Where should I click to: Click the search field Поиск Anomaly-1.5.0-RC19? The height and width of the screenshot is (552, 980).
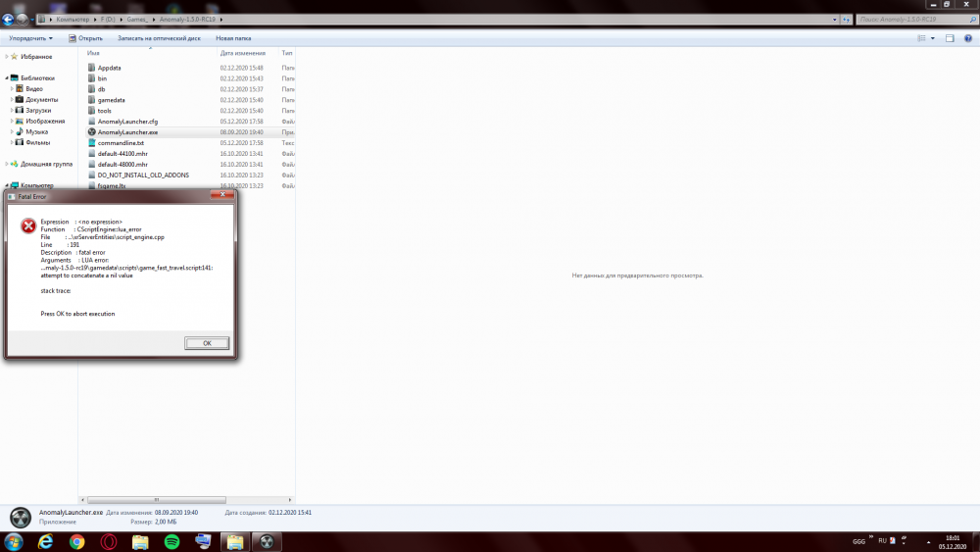[x=917, y=20]
